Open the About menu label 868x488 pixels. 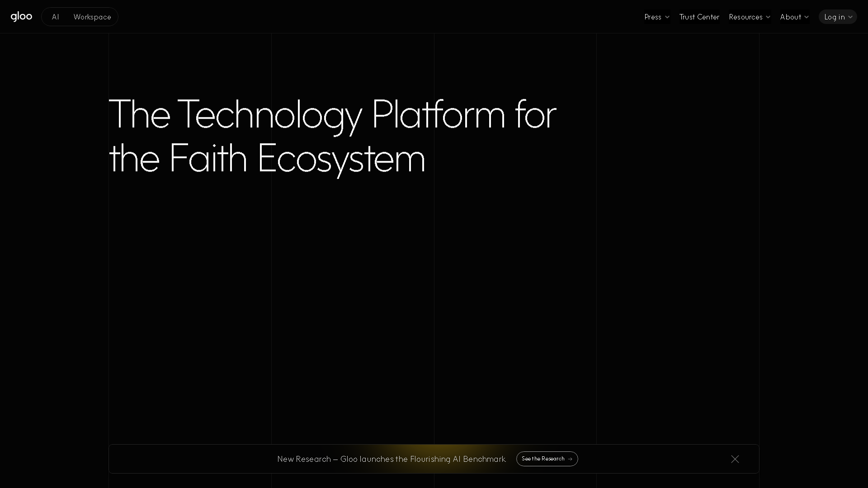[790, 17]
